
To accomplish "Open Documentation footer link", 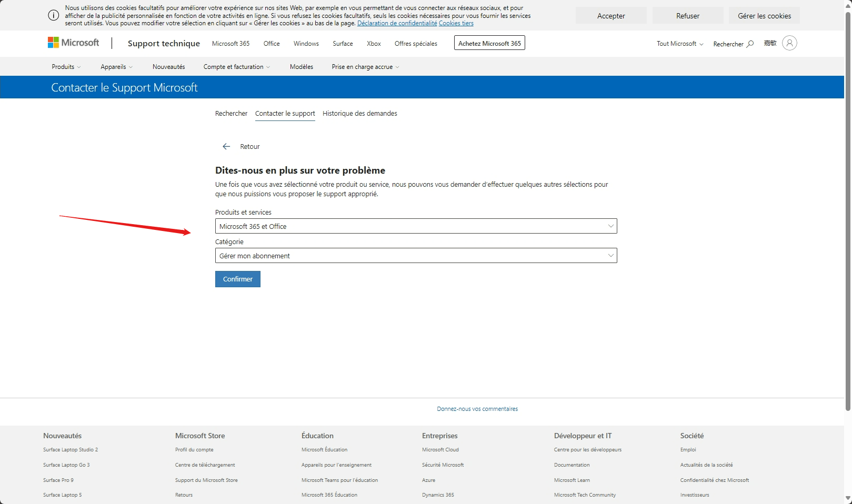I will pos(572,465).
